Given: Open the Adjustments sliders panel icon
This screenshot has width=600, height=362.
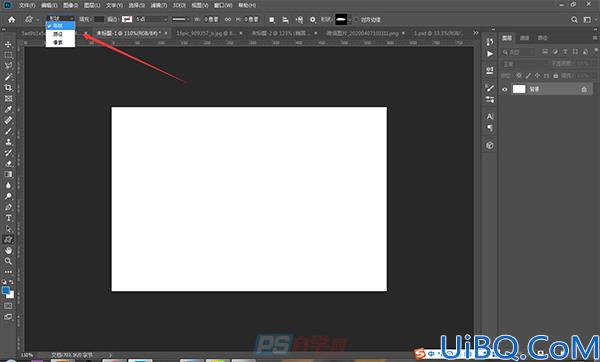Looking at the screenshot, I should click(x=490, y=100).
